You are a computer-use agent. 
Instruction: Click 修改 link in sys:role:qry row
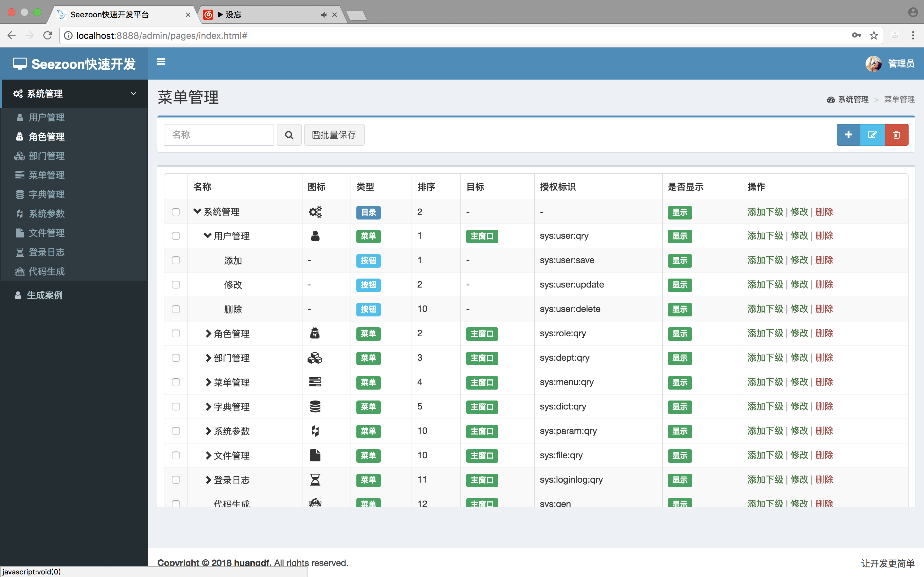click(799, 333)
